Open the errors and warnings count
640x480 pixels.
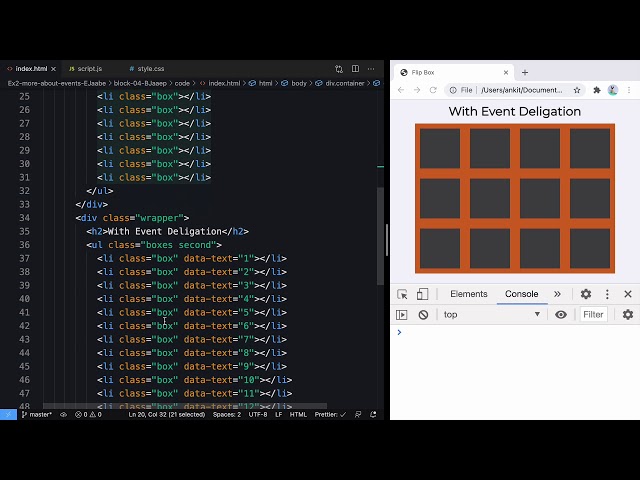(88, 415)
